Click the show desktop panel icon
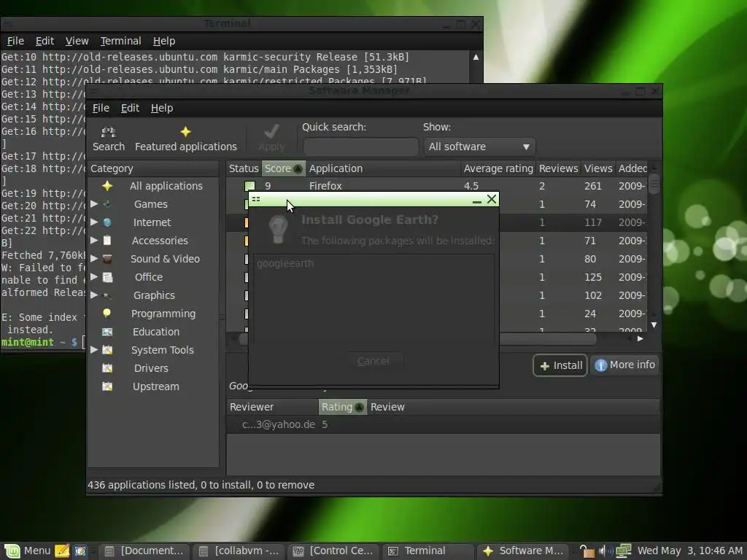The image size is (747, 560). point(80,551)
